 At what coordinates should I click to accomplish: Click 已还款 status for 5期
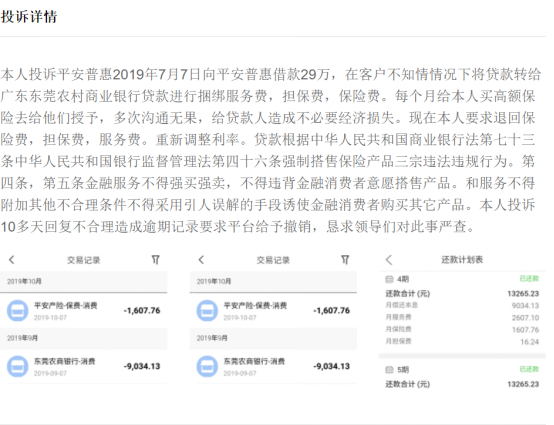[x=529, y=369]
